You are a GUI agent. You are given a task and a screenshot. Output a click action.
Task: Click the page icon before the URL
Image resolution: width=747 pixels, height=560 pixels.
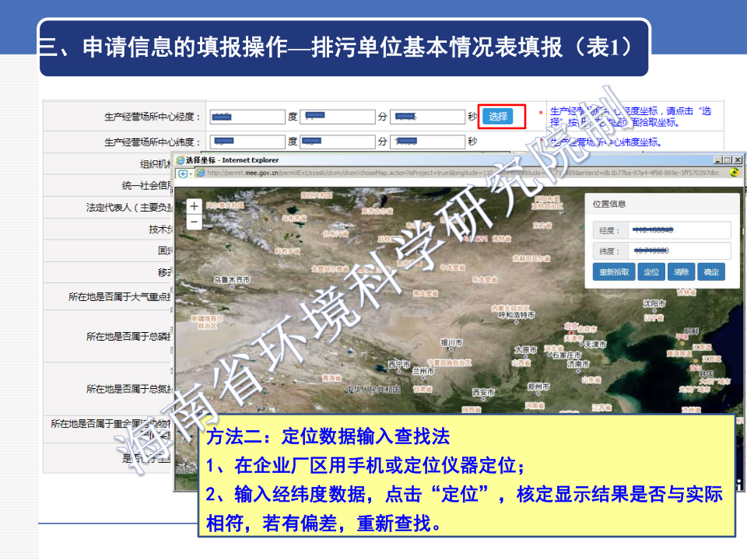[x=201, y=173]
